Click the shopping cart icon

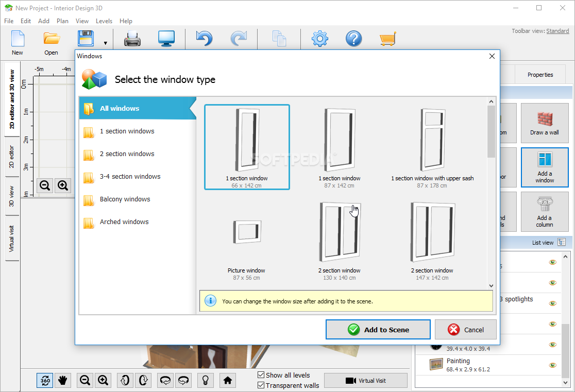pyautogui.click(x=387, y=39)
